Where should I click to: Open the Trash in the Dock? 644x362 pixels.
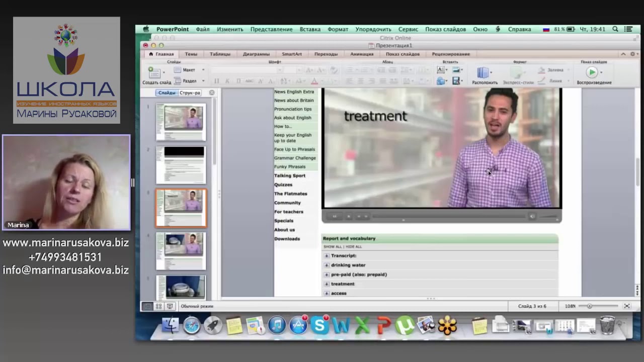[x=607, y=325]
